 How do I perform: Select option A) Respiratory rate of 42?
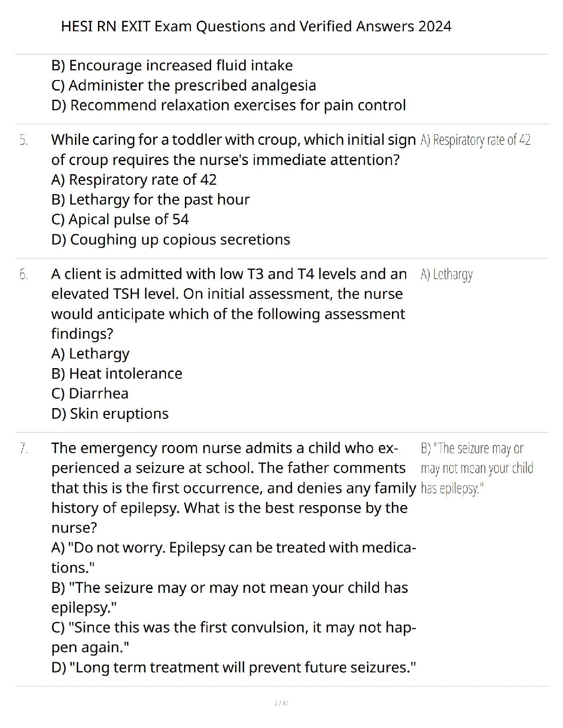(x=134, y=180)
